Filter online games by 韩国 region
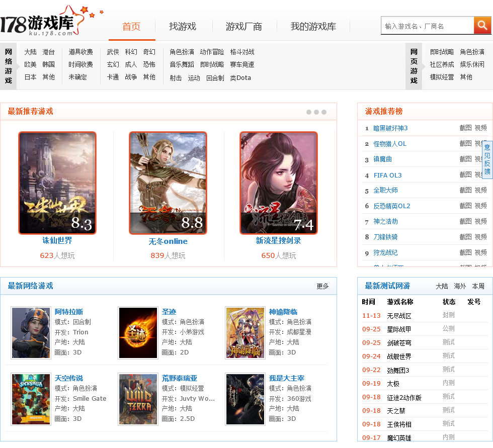The image size is (493, 448). (x=48, y=64)
